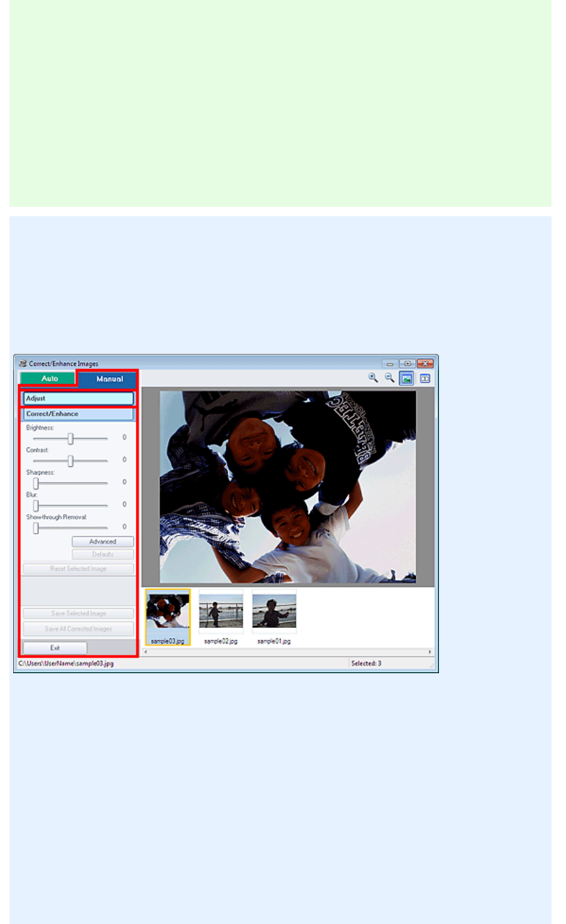Click the Zoom In magnifier icon
This screenshot has height=924, width=566.
click(373, 378)
